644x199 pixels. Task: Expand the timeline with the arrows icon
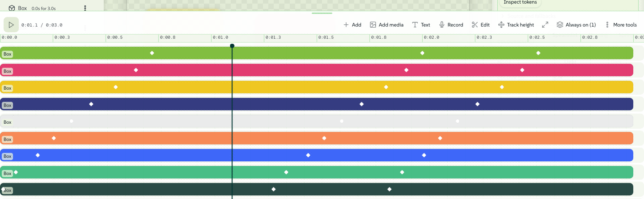(x=545, y=25)
